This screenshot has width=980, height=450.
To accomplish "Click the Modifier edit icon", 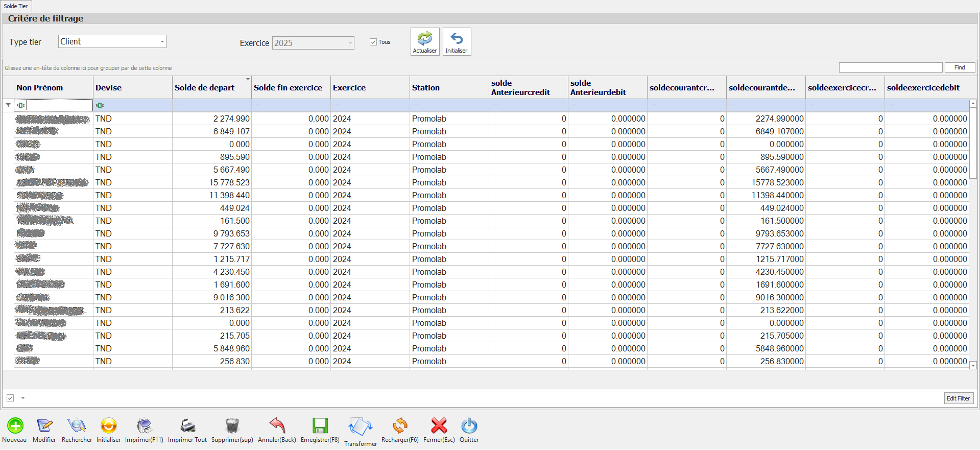I will click(x=44, y=425).
